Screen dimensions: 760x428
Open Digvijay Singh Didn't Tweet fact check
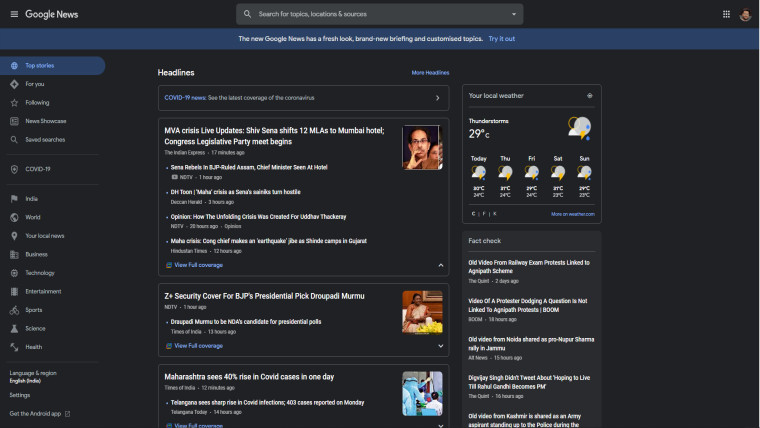pyautogui.click(x=529, y=382)
